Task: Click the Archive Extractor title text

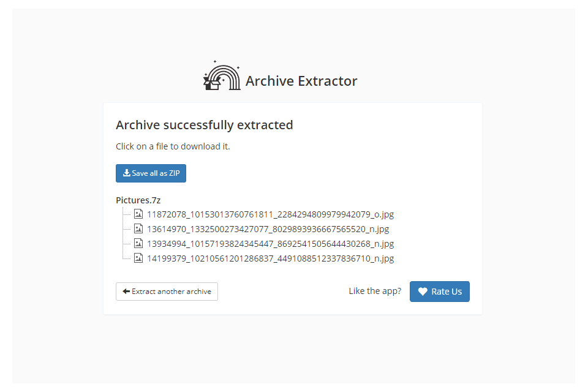Action: (301, 81)
